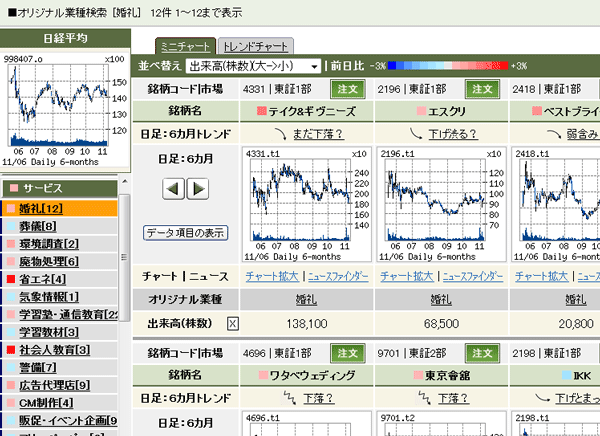This screenshot has height=436, width=600.
Task: Open チャート拡大 link for 2196
Action: tap(407, 276)
